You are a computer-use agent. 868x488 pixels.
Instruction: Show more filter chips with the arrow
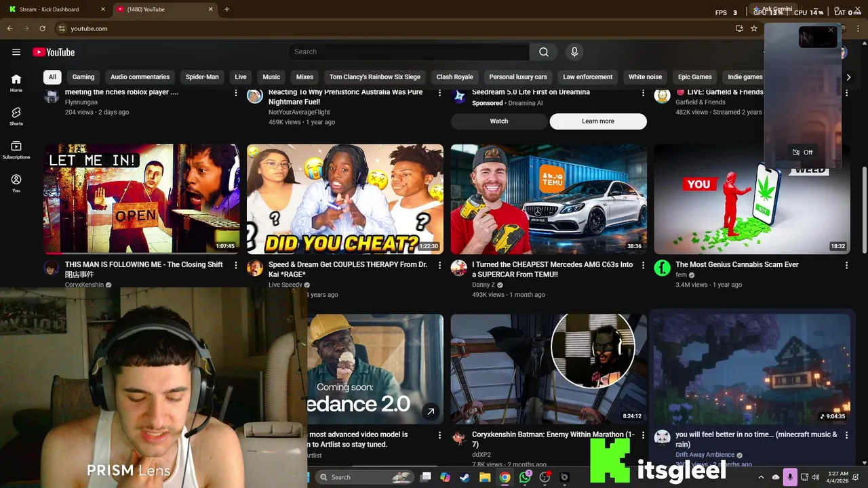(x=848, y=77)
